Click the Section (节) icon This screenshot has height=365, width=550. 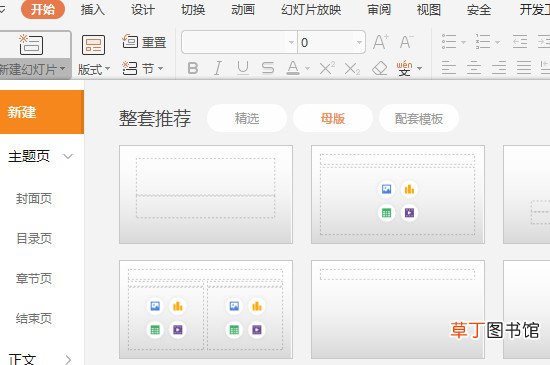tap(129, 68)
